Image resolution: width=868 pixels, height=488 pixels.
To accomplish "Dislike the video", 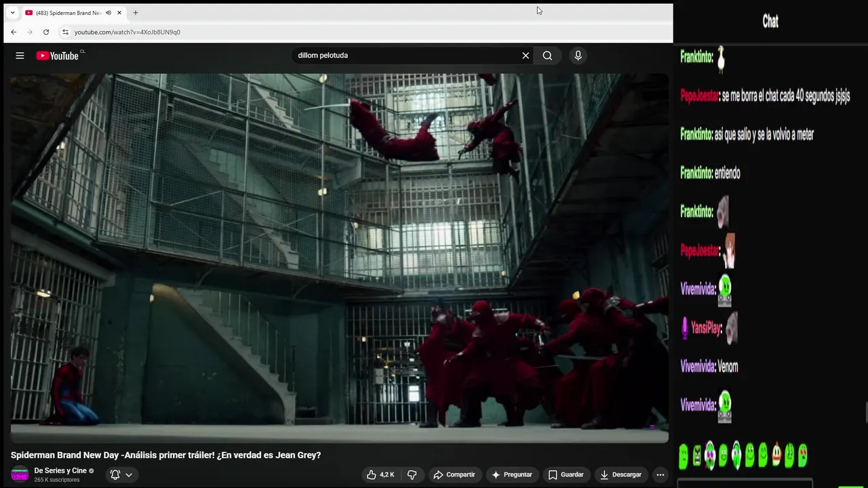I will (x=412, y=474).
